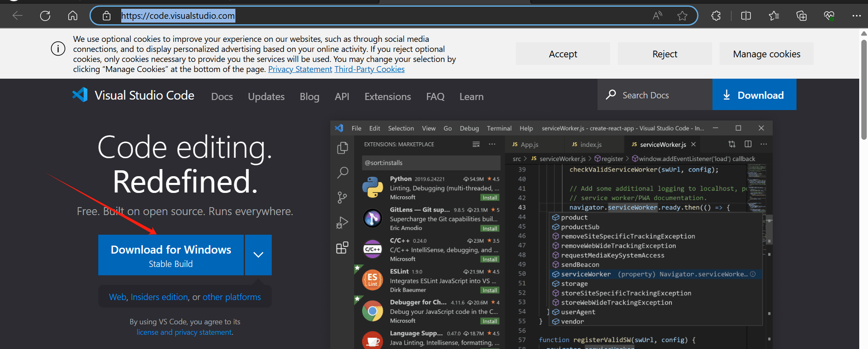Click the Search Docs input field
Screen dimensions: 868x349
point(655,95)
